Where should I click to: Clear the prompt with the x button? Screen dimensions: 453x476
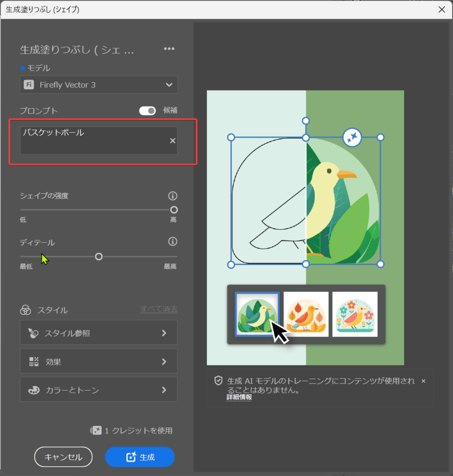[173, 140]
